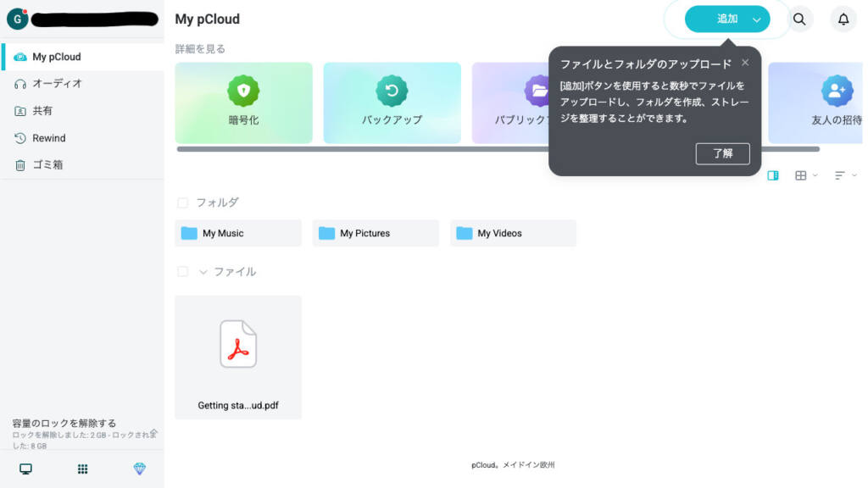Click the feature cards horizontal scrollbar
This screenshot has height=488, width=868.
pos(498,149)
